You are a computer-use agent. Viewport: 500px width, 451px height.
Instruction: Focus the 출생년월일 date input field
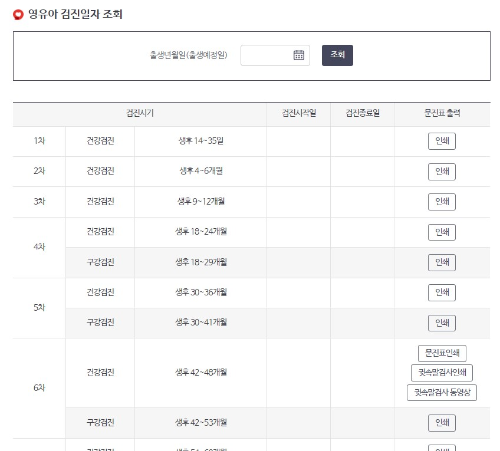[x=275, y=55]
